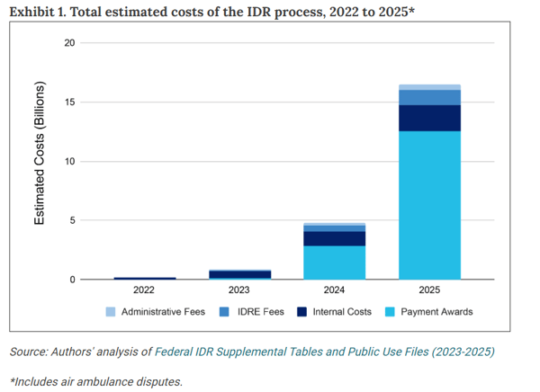Click the Exhibit 1 chart title

click(212, 12)
